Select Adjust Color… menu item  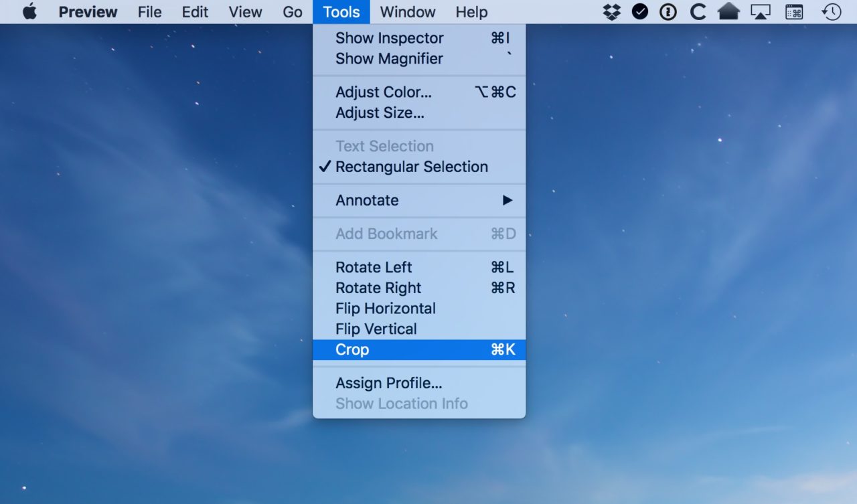(419, 92)
